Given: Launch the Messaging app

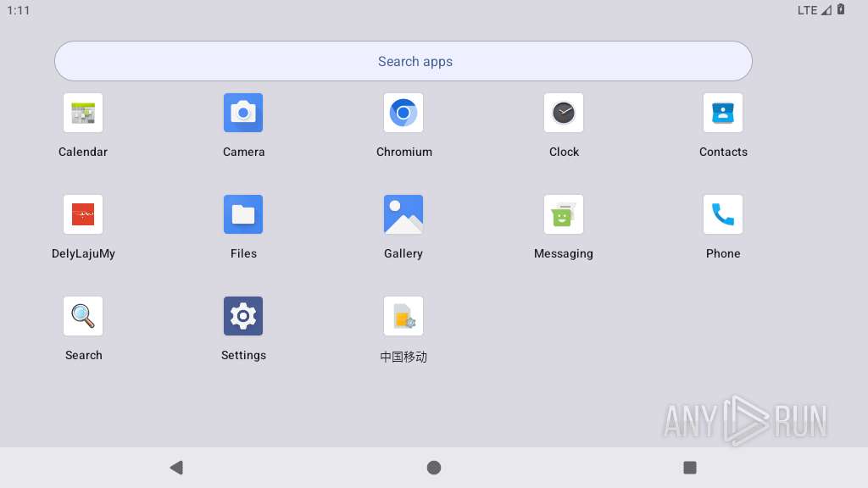Looking at the screenshot, I should tap(564, 214).
